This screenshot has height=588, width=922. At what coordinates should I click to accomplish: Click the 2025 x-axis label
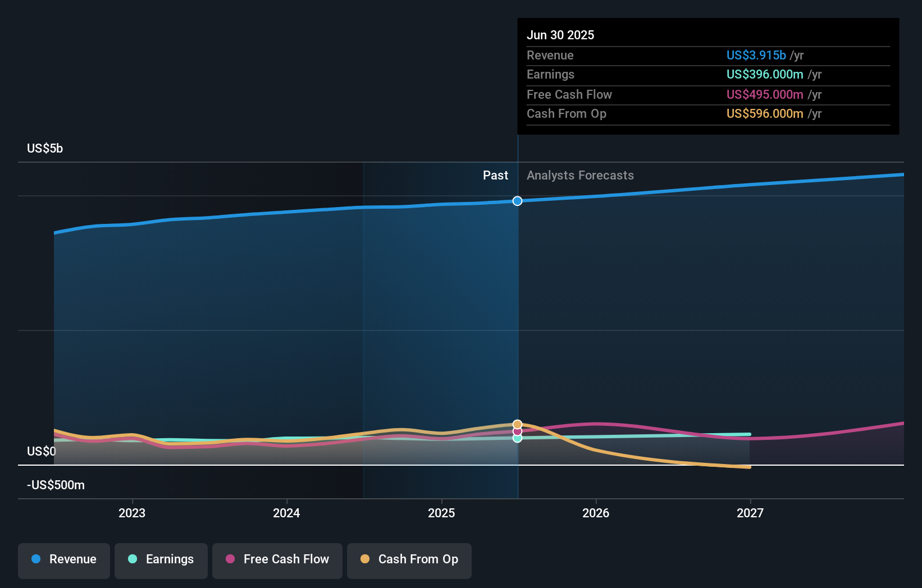pos(441,513)
